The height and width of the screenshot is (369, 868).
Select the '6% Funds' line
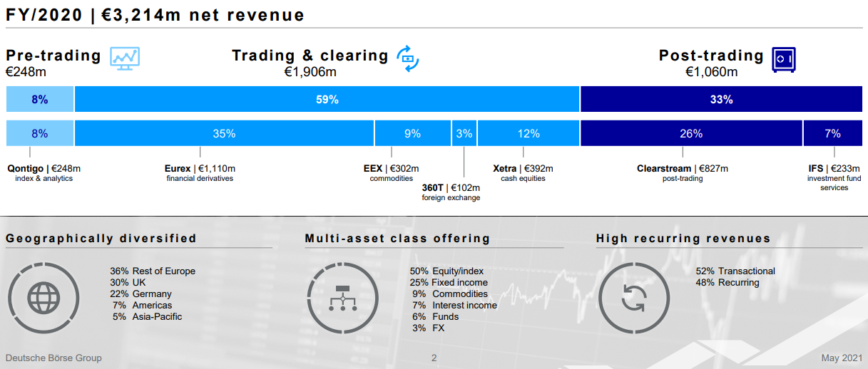[x=436, y=317]
